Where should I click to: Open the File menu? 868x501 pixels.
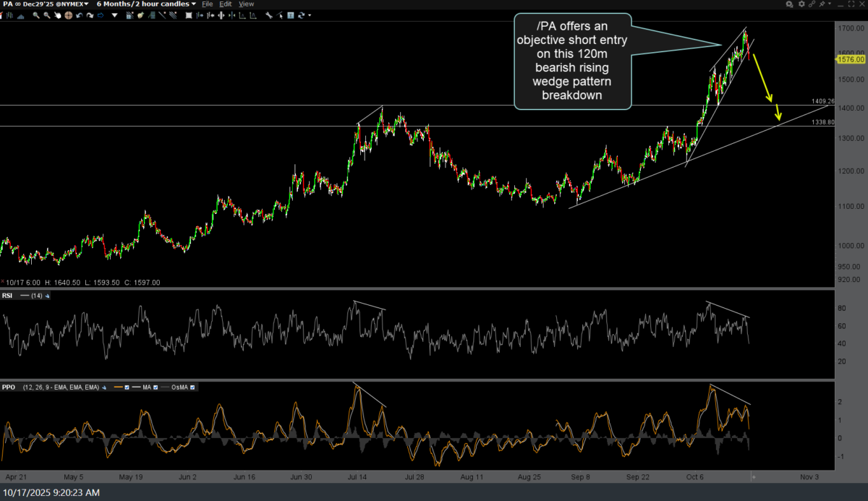[x=208, y=4]
